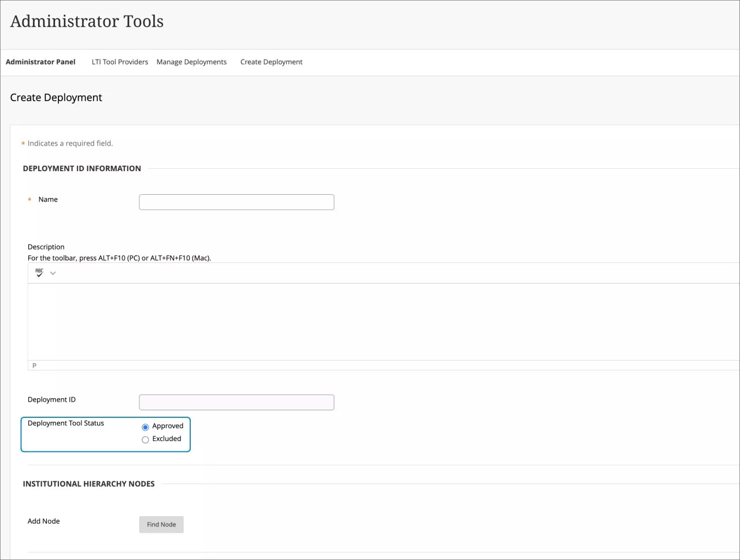The width and height of the screenshot is (740, 560).
Task: Navigate to the Administrator Panel link
Action: 40,62
